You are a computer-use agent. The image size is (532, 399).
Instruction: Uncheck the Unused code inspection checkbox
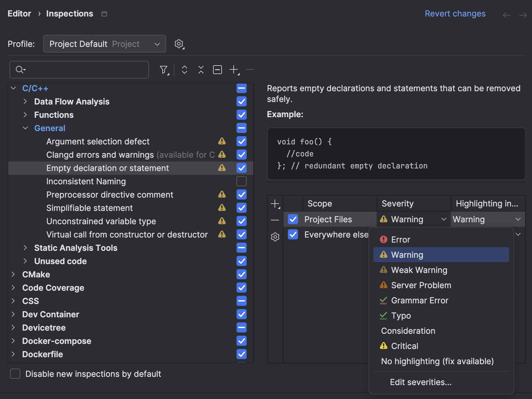click(241, 261)
